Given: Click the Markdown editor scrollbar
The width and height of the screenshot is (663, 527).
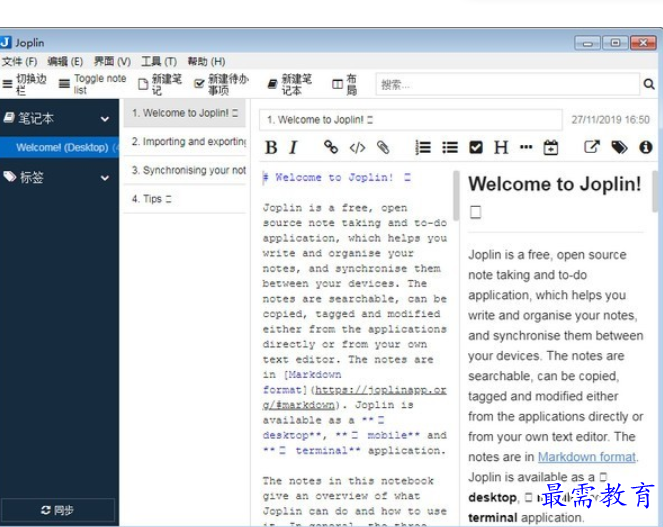Looking at the screenshot, I should coord(456,195).
